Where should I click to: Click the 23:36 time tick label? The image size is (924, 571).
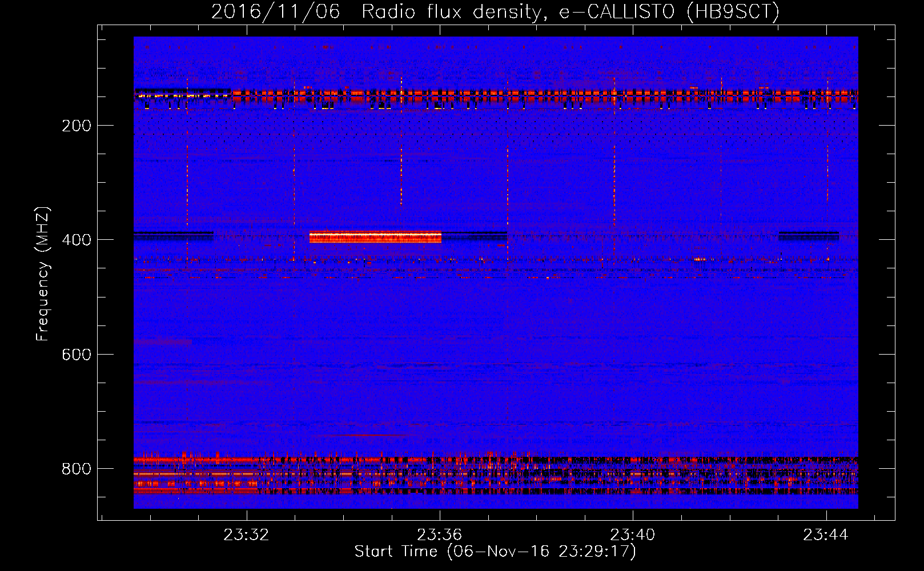(439, 535)
